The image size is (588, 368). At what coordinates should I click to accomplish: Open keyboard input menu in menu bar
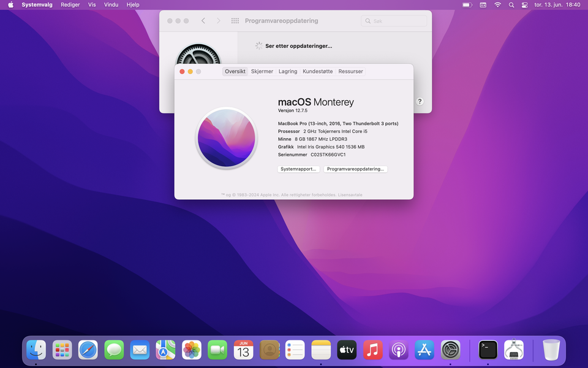pos(483,5)
